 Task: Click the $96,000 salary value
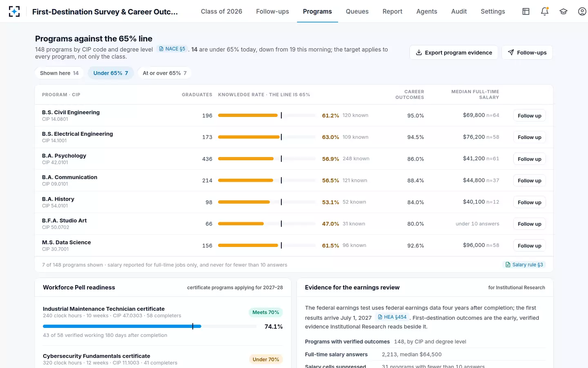pos(474,245)
